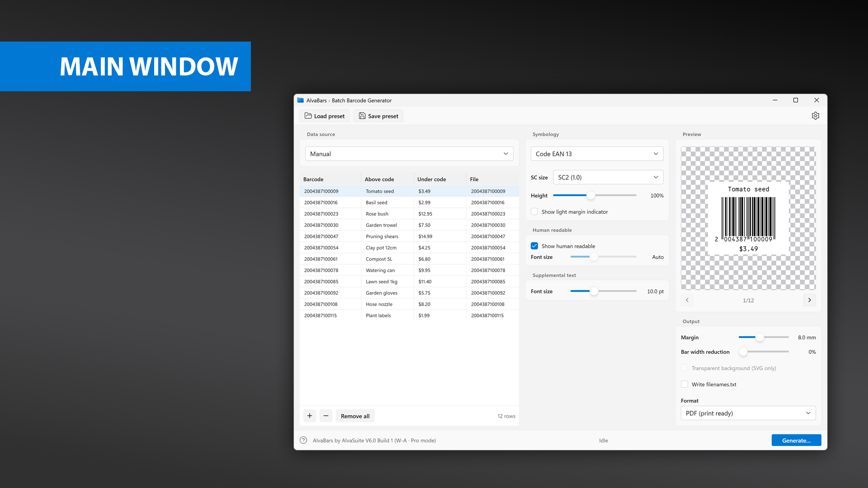This screenshot has width=868, height=488.
Task: Go to next barcode preview
Action: click(x=809, y=300)
